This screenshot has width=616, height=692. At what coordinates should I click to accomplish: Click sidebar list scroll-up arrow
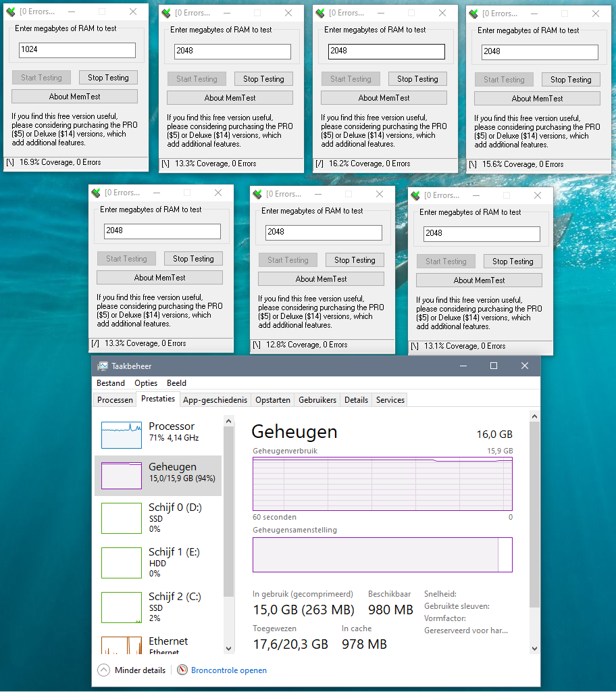228,421
